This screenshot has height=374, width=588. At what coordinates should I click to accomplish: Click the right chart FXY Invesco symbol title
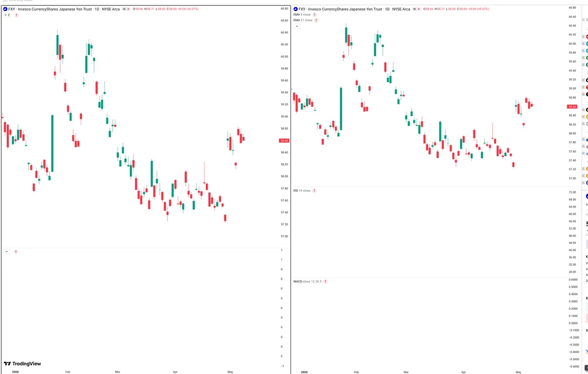354,9
